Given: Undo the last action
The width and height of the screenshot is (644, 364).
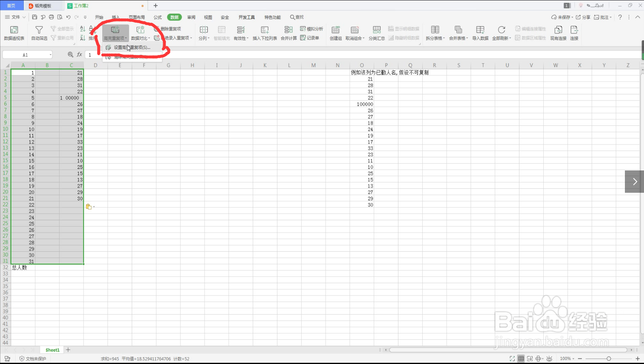Looking at the screenshot, I should [x=68, y=17].
